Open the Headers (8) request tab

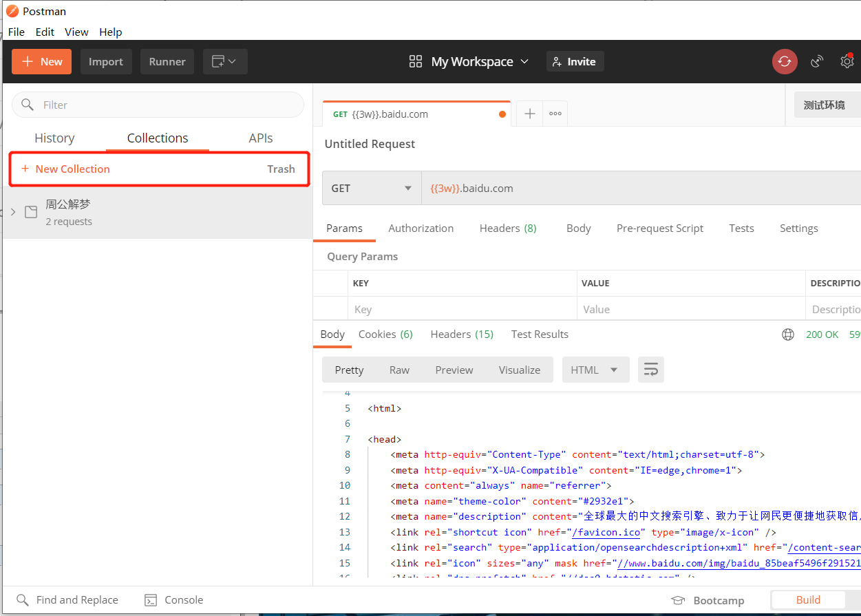click(x=508, y=229)
